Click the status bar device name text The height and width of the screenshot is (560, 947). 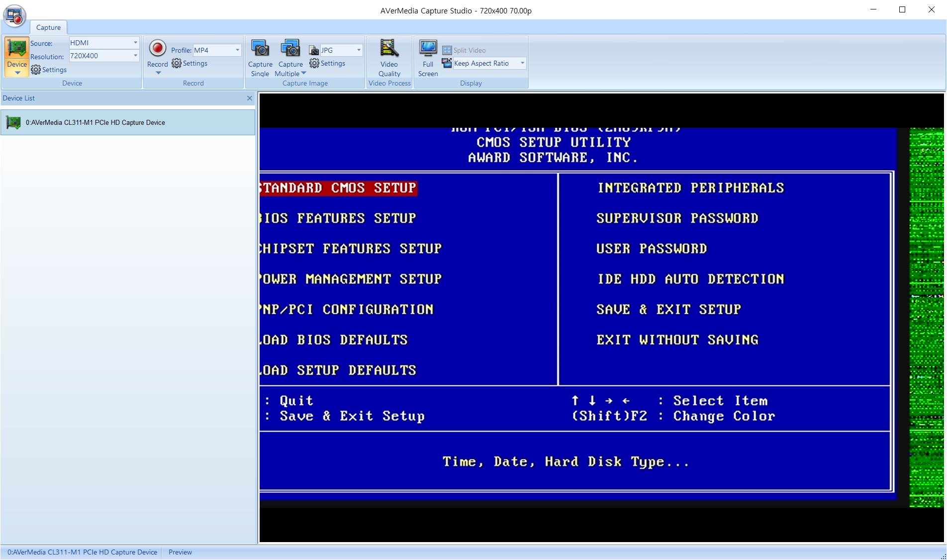82,552
